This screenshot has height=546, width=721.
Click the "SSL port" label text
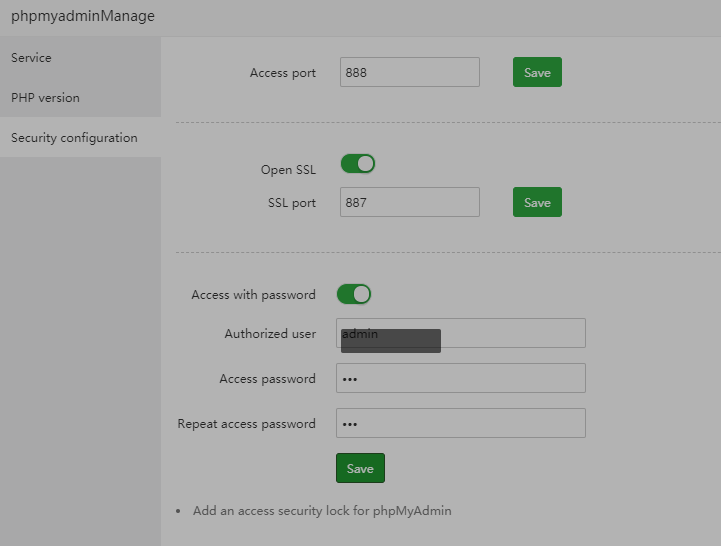[x=291, y=203]
